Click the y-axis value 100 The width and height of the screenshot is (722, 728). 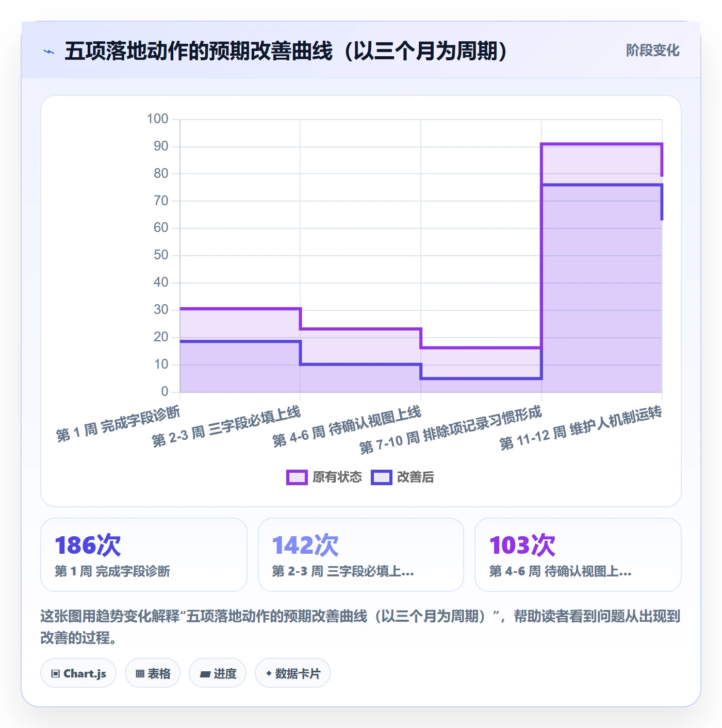(x=157, y=119)
